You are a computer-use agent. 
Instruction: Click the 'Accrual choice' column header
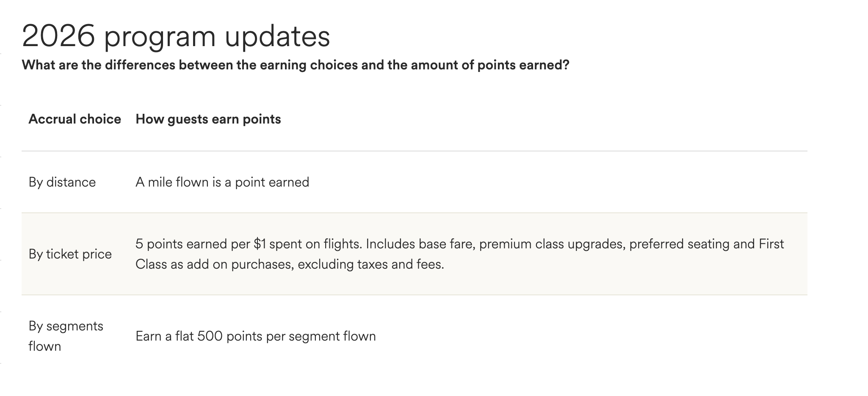(75, 119)
